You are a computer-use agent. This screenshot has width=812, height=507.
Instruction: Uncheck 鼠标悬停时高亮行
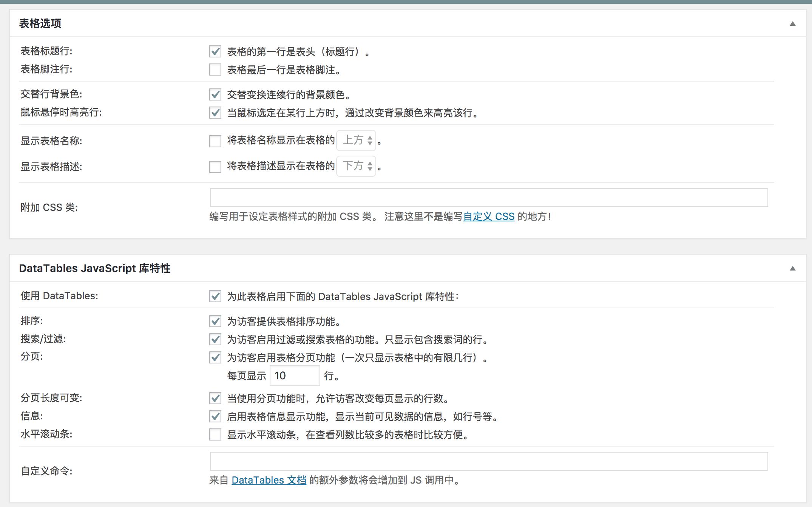pos(215,113)
